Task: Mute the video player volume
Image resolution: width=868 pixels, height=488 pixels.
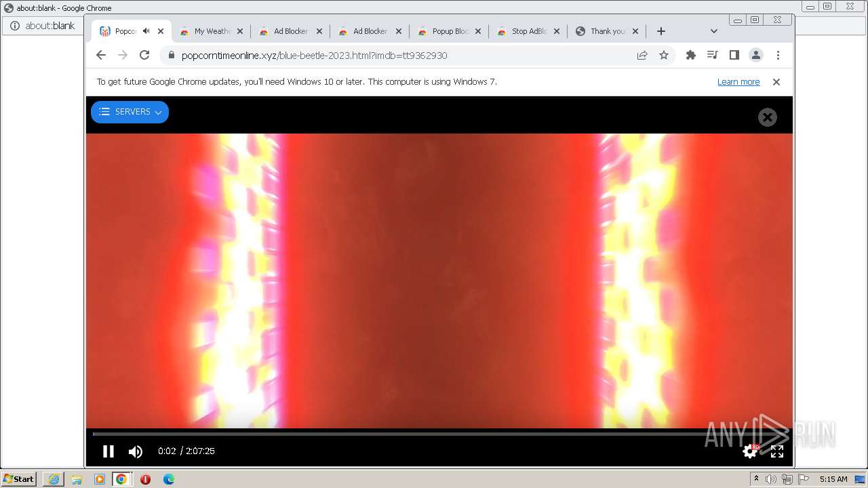Action: (x=136, y=451)
